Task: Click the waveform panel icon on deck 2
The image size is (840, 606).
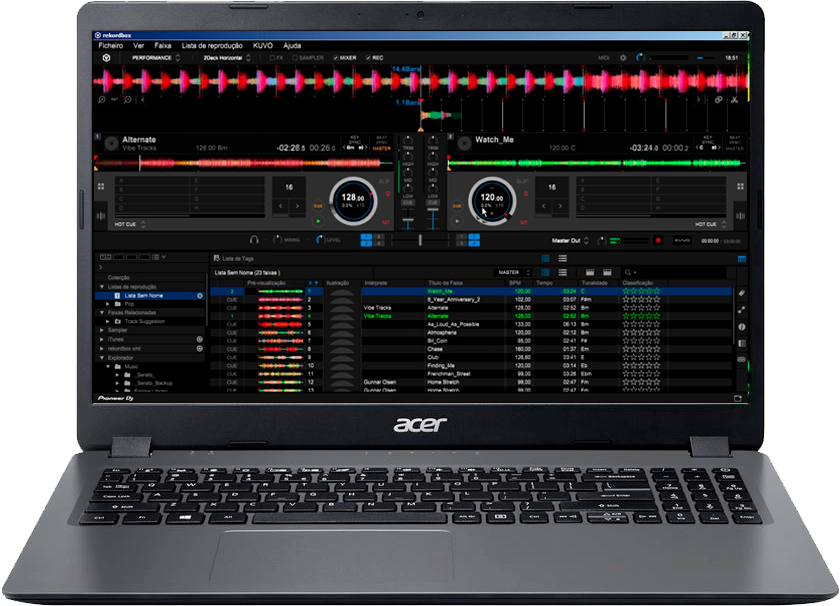Action: click(x=740, y=216)
